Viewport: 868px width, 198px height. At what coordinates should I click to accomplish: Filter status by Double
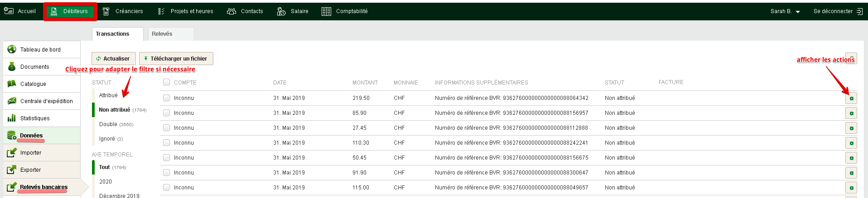tap(108, 124)
